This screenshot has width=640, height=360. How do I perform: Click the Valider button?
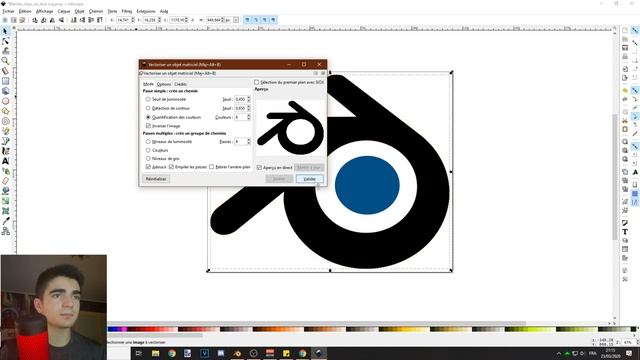310,179
